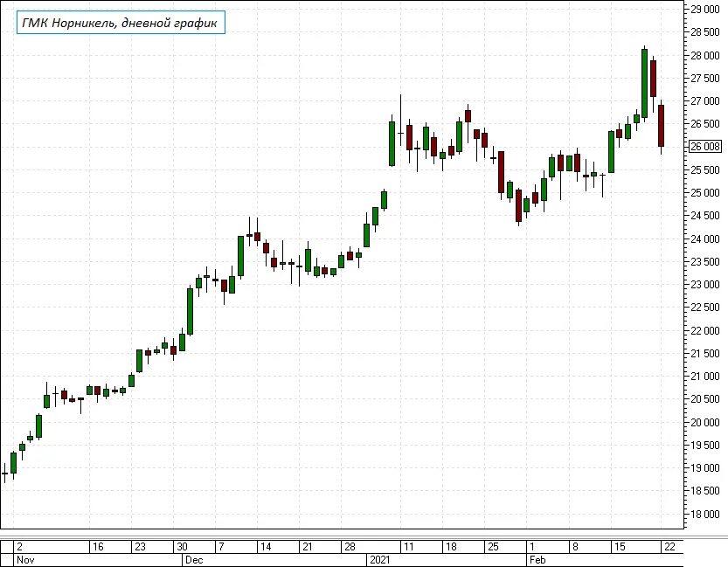Viewport: 728px width, 567px height.
Task: Click date marker 8 on time axis
Action: (x=575, y=547)
